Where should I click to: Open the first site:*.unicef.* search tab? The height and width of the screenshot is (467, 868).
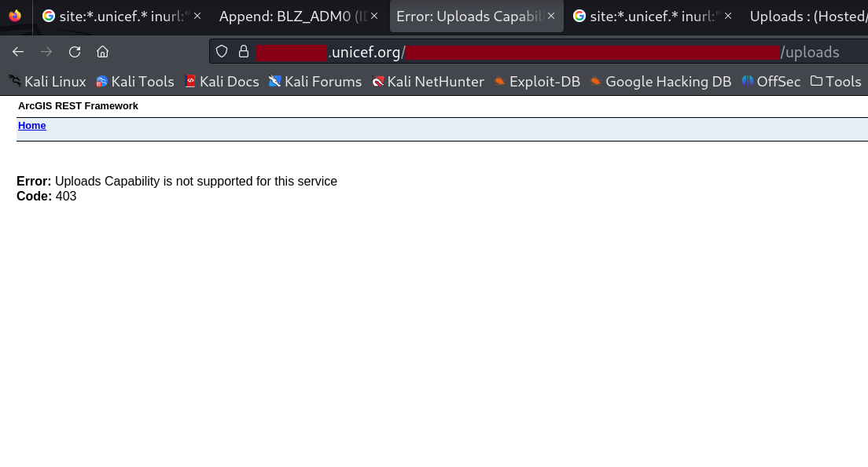click(x=118, y=16)
